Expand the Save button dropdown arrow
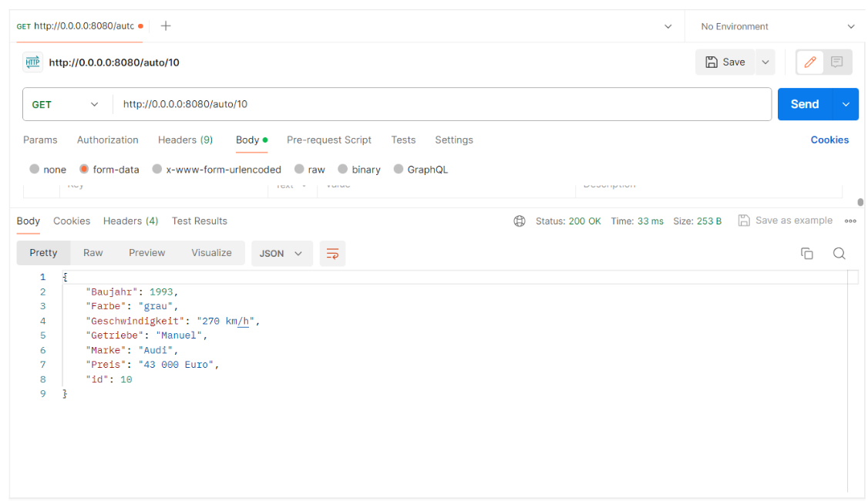 pos(765,62)
